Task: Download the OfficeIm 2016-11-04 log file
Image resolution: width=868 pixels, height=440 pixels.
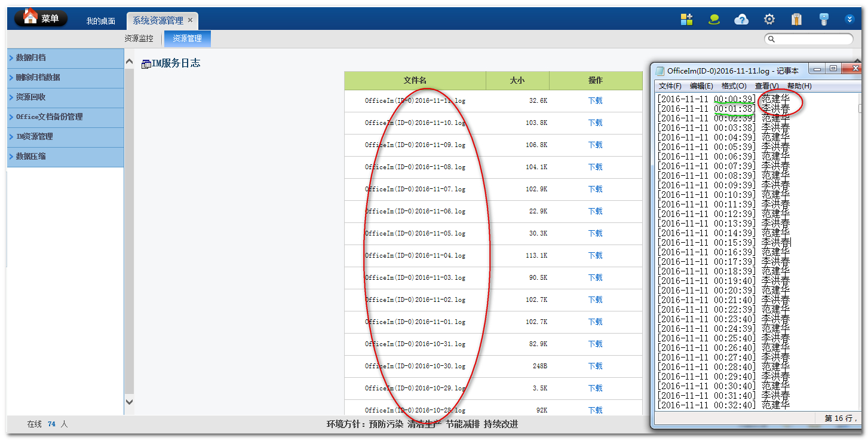Action: pyautogui.click(x=595, y=255)
